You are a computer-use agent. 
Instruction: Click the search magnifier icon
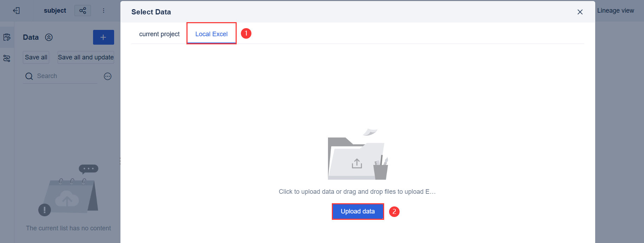click(29, 76)
